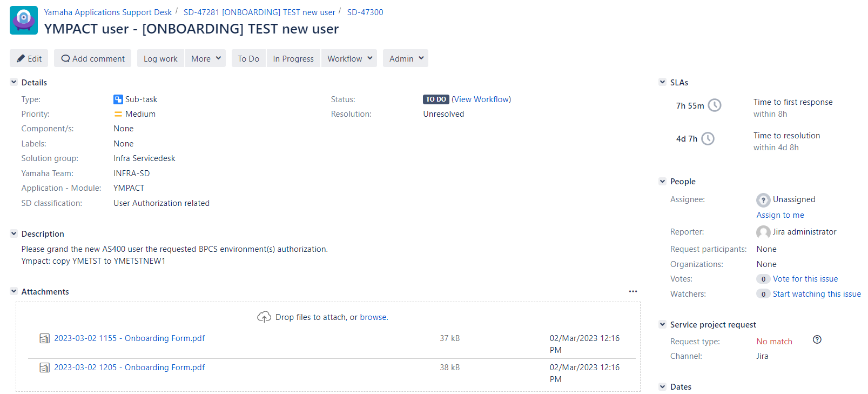Click Assign to me link
This screenshot has width=868, height=394.
click(x=780, y=215)
